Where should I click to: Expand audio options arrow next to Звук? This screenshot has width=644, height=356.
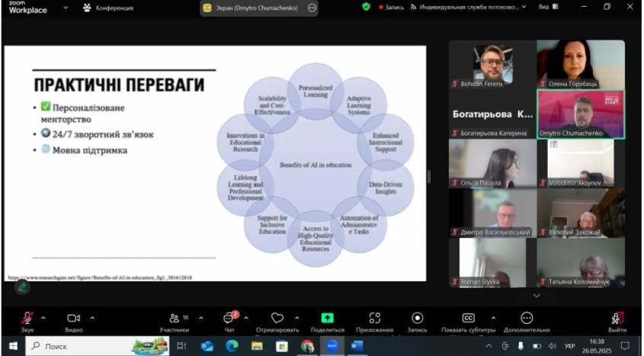click(43, 318)
